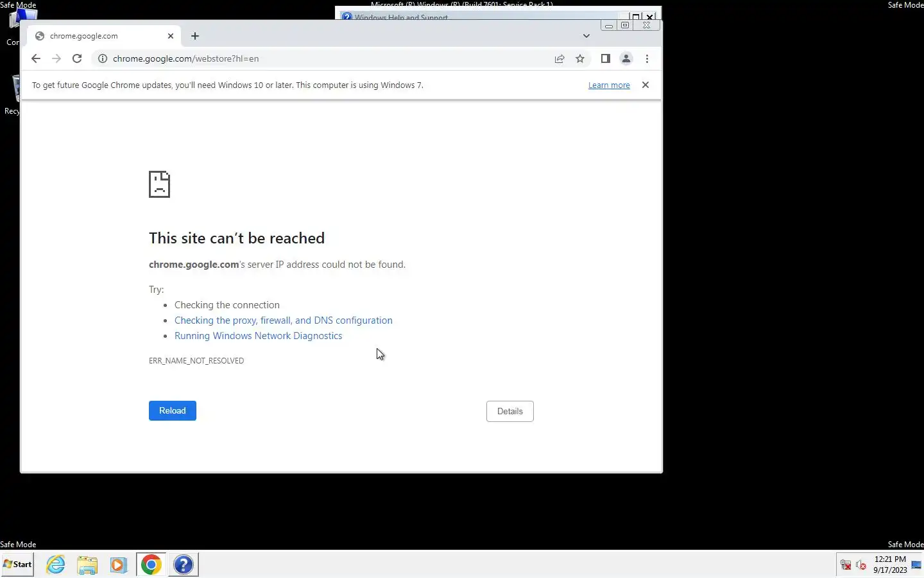Close the Windows Help and Support window

coord(650,17)
